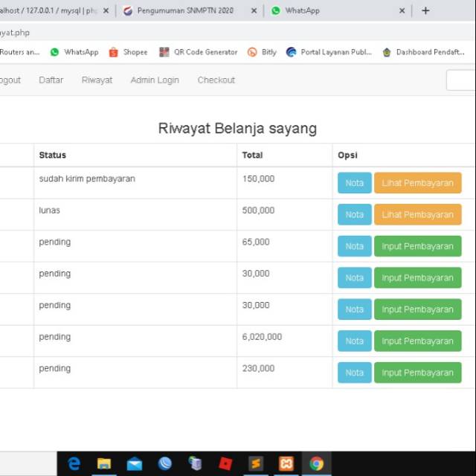Open the QR Code Generator bookmark

click(x=199, y=52)
